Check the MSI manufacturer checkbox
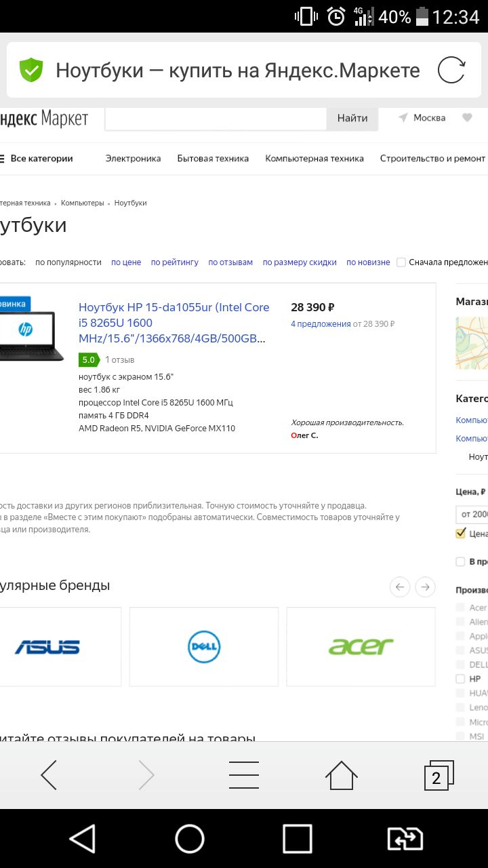The image size is (488, 868). point(461,736)
